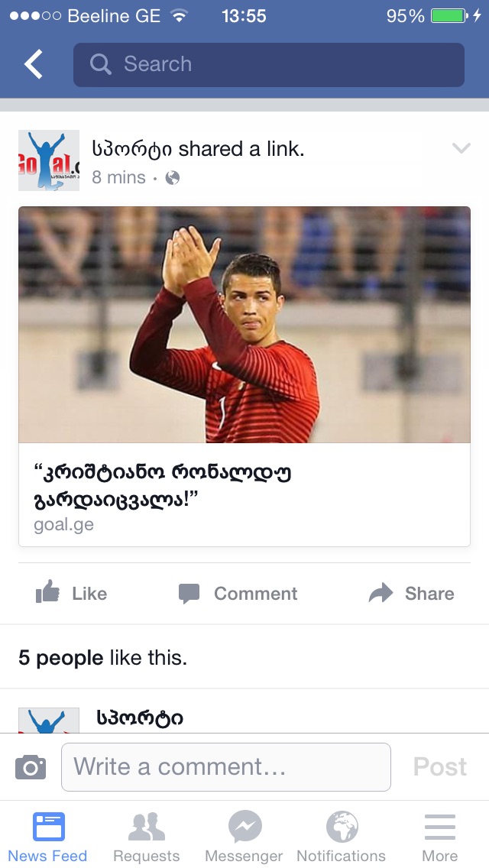Focus the Search field

point(269,65)
